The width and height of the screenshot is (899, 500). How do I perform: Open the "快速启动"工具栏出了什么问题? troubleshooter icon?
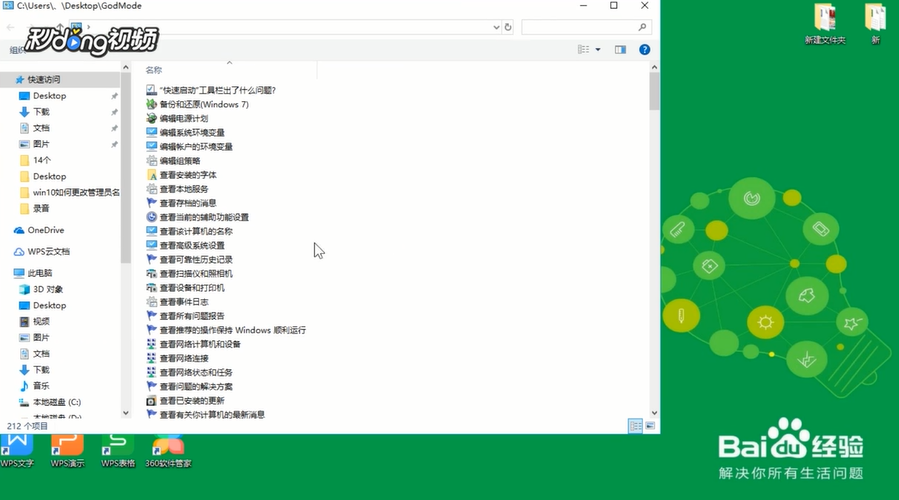click(x=151, y=90)
